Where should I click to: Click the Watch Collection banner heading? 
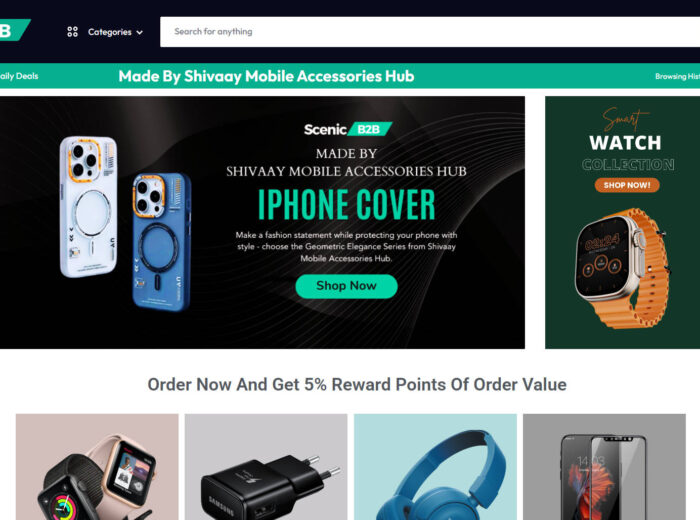(x=626, y=152)
